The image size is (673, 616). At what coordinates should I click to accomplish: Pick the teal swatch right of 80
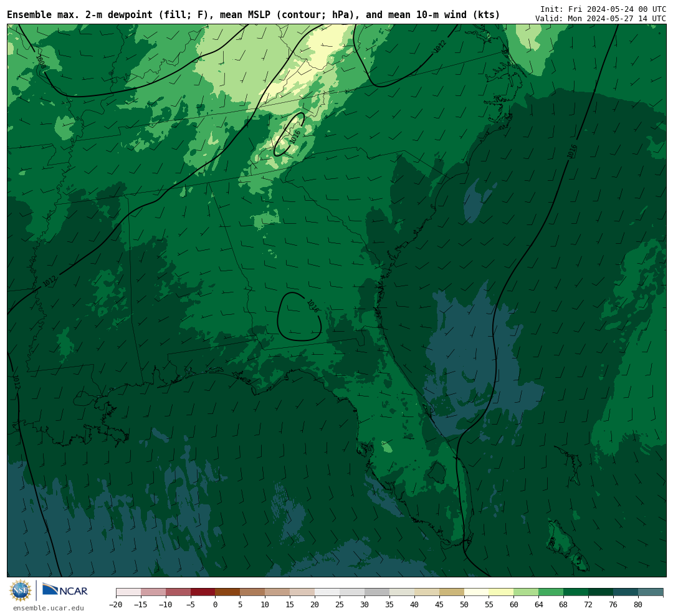point(651,592)
